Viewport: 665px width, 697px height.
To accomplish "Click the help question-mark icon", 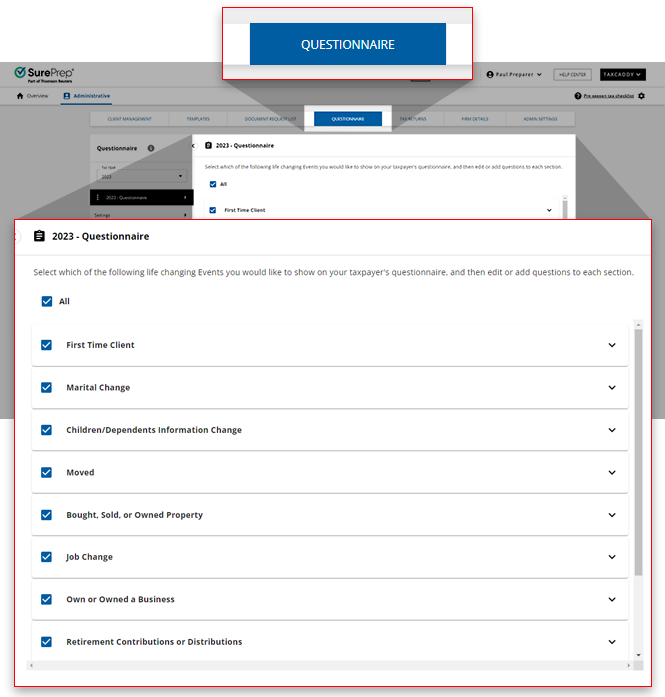I will coord(577,96).
